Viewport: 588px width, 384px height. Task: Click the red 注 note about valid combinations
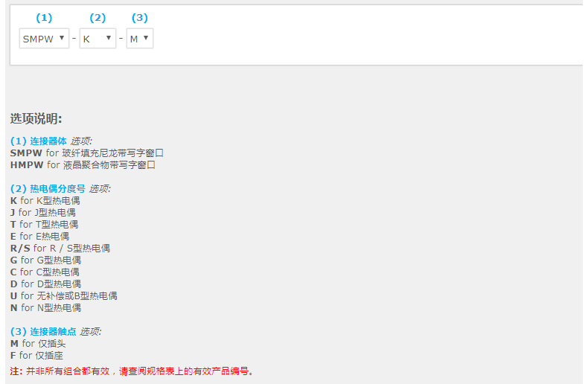click(x=132, y=371)
